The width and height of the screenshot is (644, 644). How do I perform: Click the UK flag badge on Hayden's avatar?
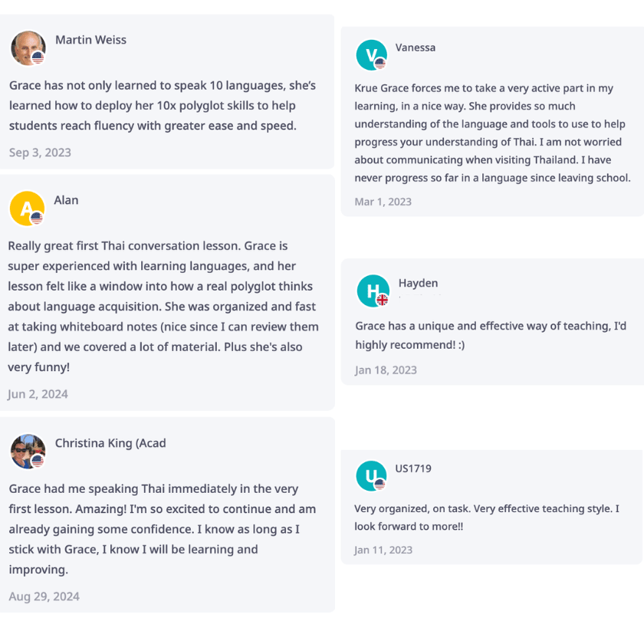(x=383, y=300)
